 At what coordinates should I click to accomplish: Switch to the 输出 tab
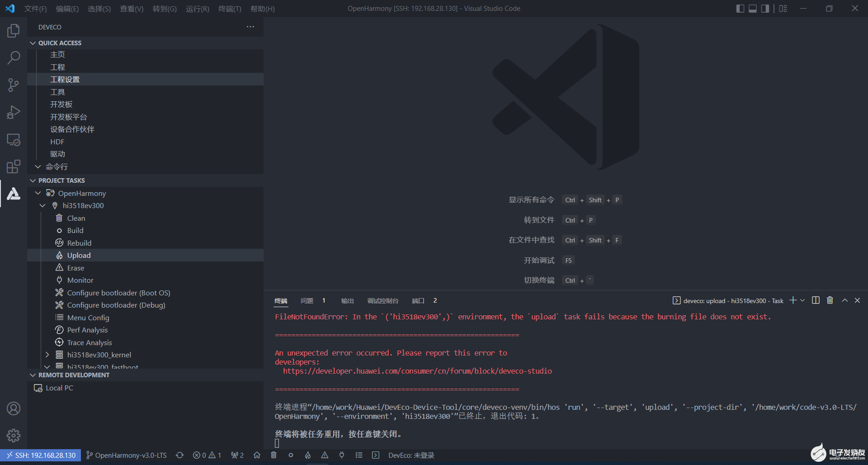pyautogui.click(x=347, y=301)
